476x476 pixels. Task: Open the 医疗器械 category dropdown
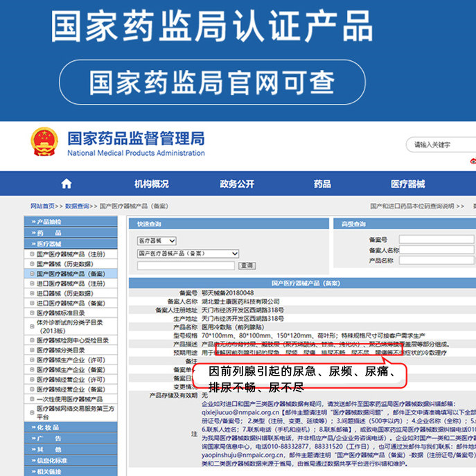[x=157, y=240]
